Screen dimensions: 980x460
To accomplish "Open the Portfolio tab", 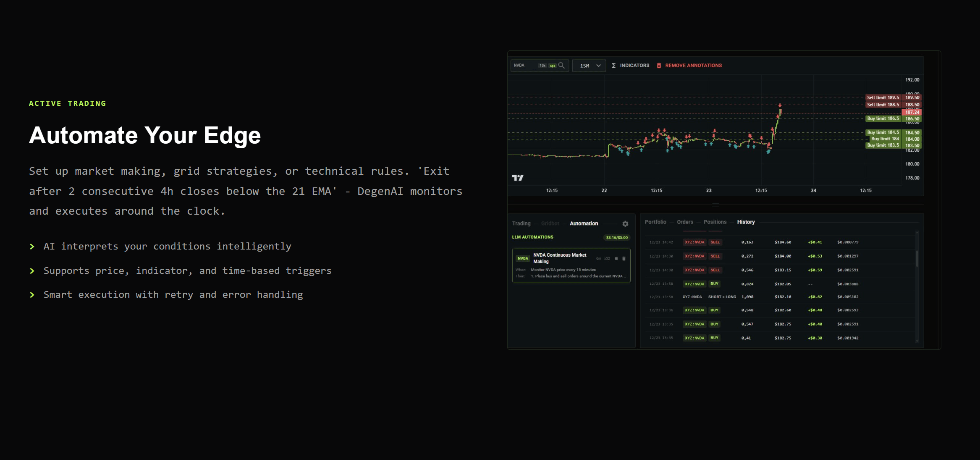I will pos(655,222).
